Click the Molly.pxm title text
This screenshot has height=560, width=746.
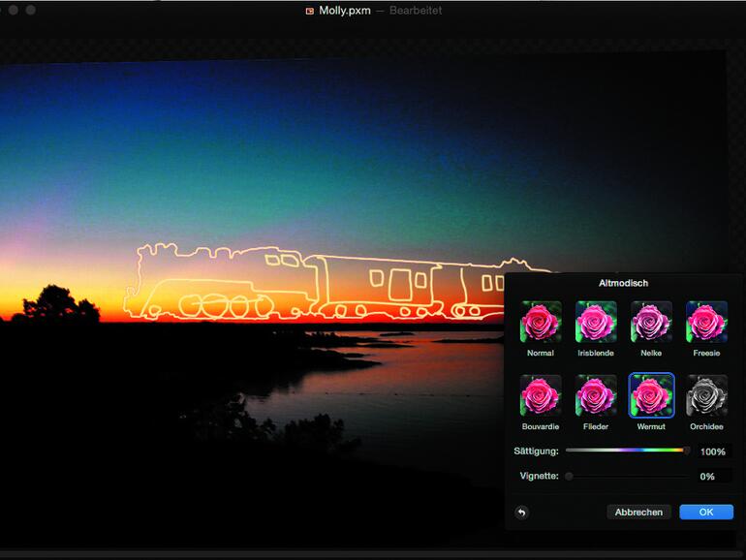pos(345,11)
